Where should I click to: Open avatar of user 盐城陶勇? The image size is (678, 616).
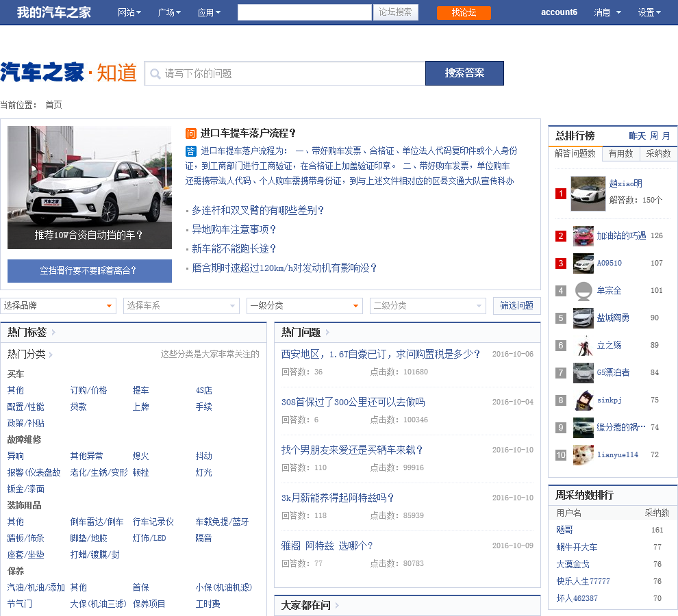tap(583, 318)
